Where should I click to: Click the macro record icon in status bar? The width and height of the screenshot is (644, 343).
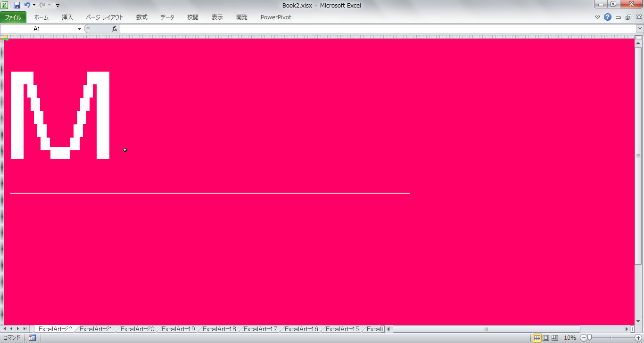33,338
